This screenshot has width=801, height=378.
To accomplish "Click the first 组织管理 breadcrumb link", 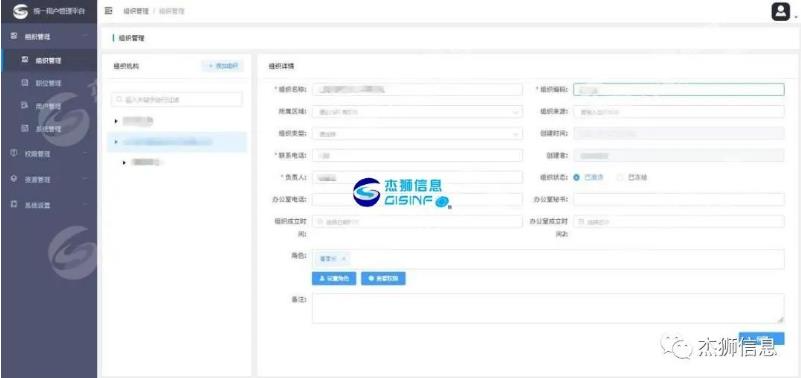I will click(135, 11).
